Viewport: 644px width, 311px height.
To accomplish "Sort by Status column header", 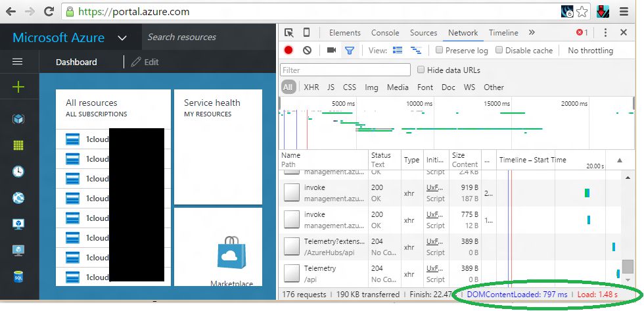I will [384, 159].
